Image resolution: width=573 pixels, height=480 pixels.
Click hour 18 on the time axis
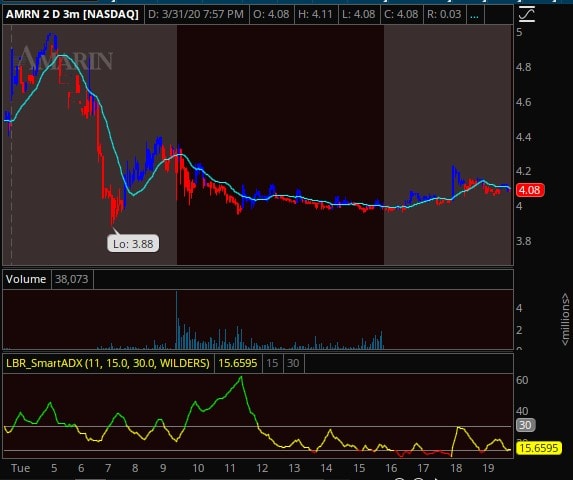(x=456, y=468)
